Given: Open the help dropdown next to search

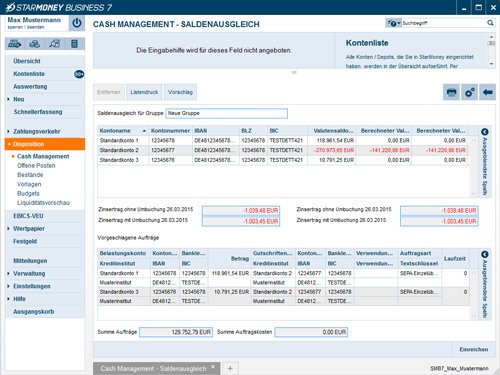Looking at the screenshot, I should (394, 23).
